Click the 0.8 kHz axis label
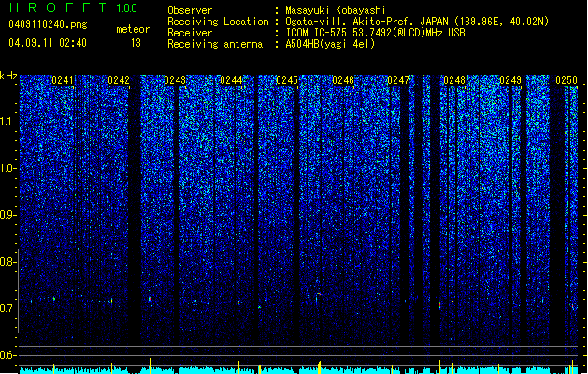The height and width of the screenshot is (374, 588). click(x=8, y=262)
